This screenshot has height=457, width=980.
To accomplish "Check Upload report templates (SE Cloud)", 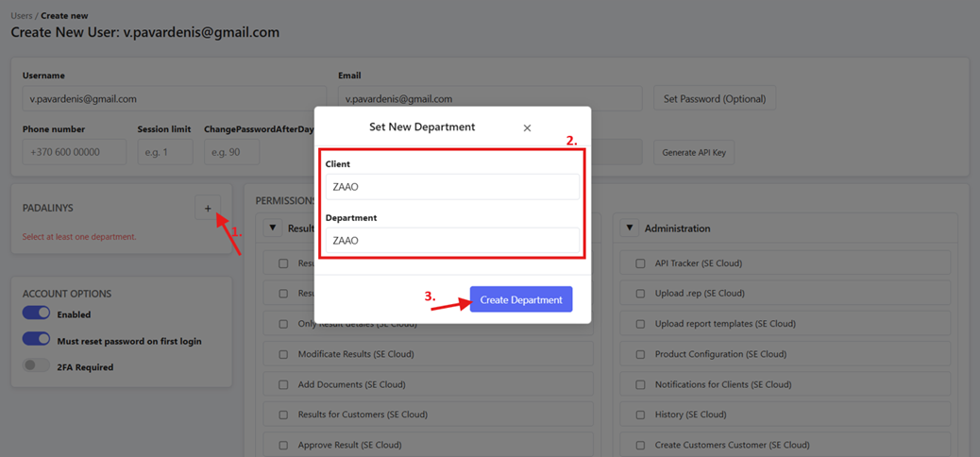I will 640,324.
